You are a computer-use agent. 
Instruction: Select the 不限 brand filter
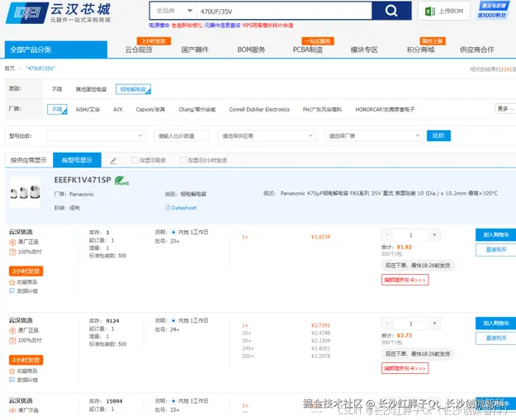coord(57,110)
